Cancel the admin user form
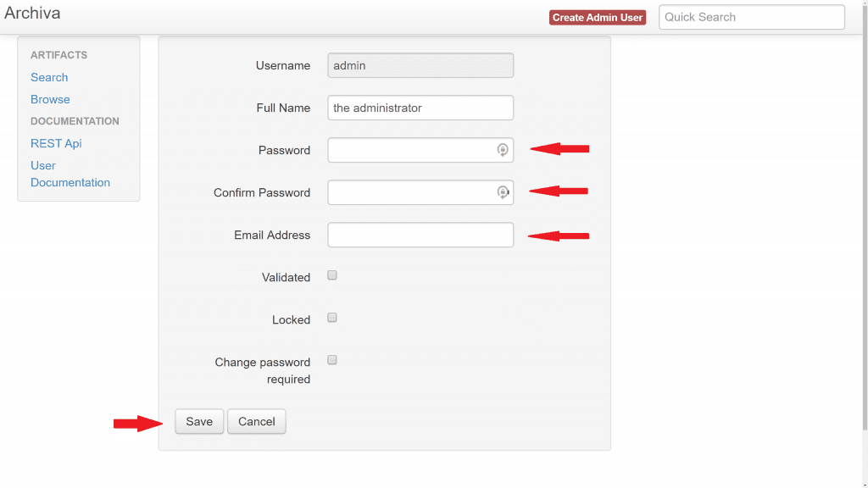The image size is (868, 488). pos(256,421)
